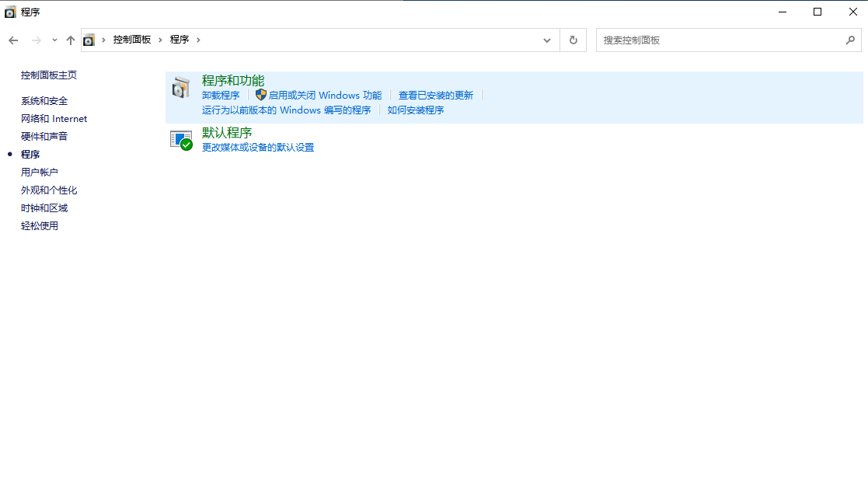The image size is (868, 485).
Task: Open 程序和功能 via its icon
Action: click(181, 87)
